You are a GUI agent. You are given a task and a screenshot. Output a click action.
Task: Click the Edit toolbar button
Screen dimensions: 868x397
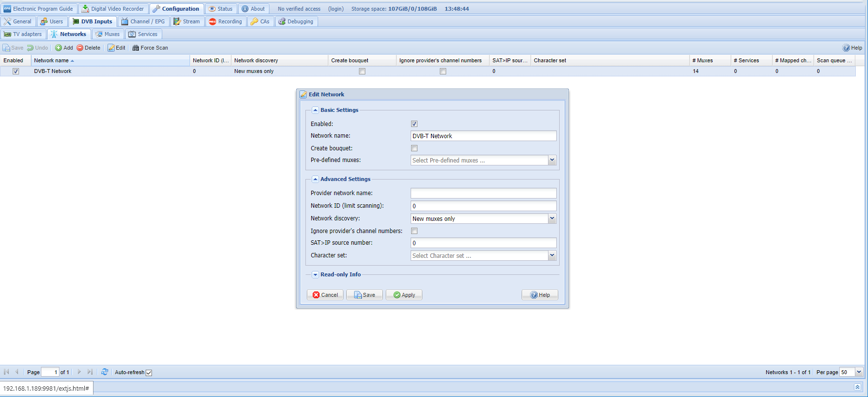coord(116,48)
